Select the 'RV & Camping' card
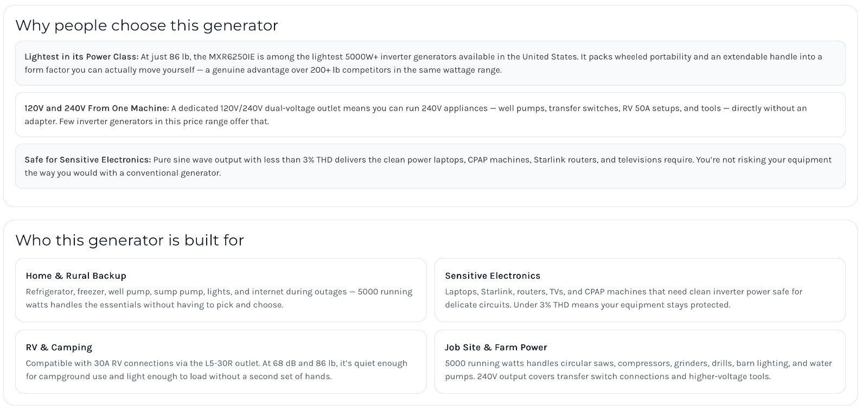The width and height of the screenshot is (868, 411). coord(221,362)
